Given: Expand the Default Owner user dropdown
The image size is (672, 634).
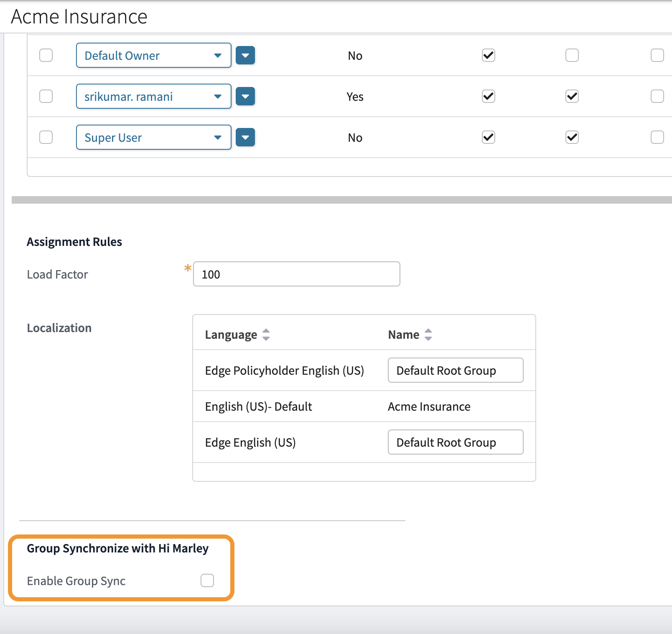Looking at the screenshot, I should pyautogui.click(x=153, y=55).
